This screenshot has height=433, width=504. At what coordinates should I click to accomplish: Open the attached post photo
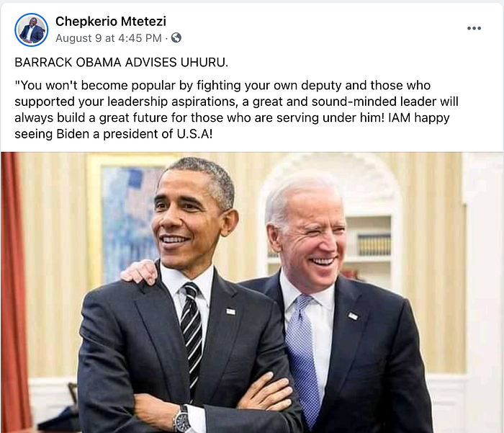click(252, 293)
